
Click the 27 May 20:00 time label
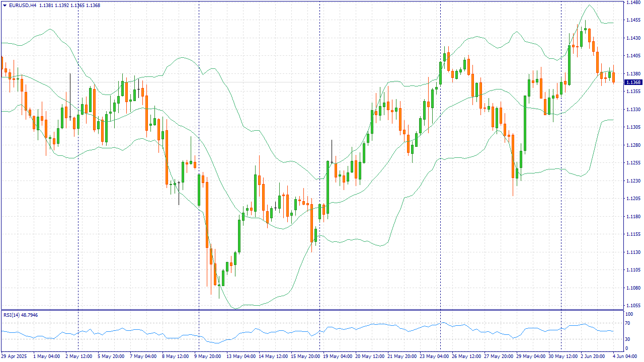click(x=499, y=356)
